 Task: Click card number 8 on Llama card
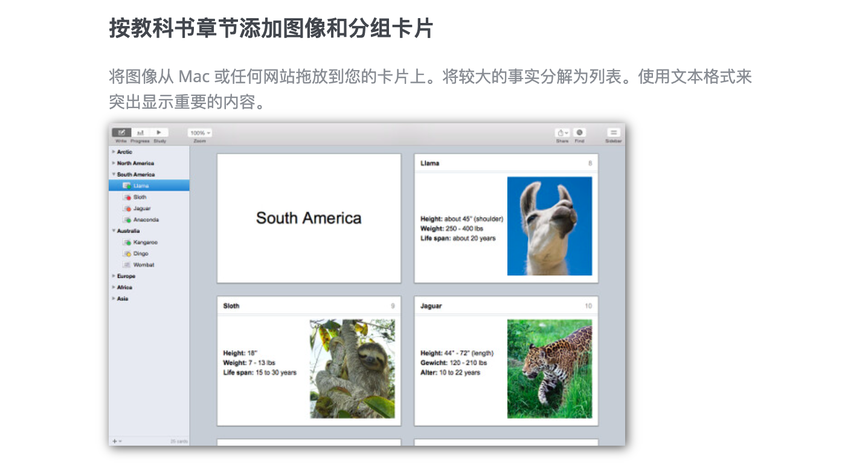[590, 163]
